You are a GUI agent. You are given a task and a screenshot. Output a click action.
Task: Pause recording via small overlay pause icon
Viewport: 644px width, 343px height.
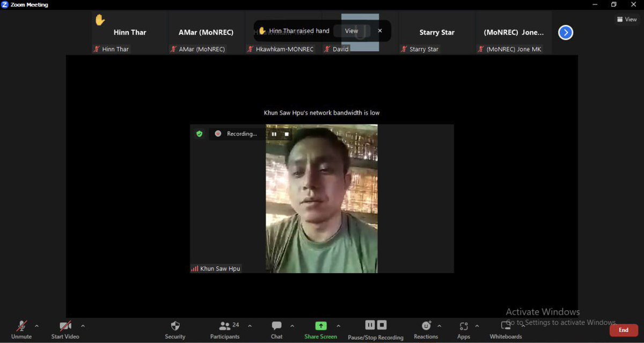tap(274, 134)
